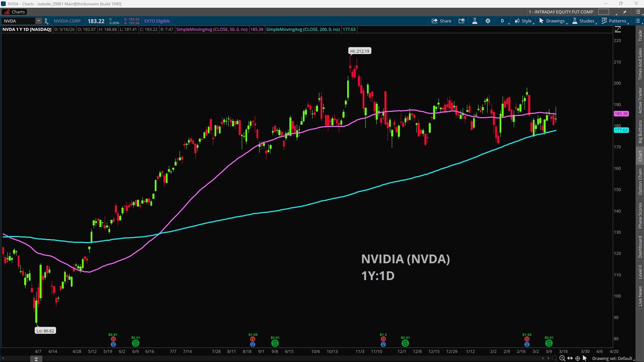Open the NVDA symbol dropdown arrow
644x362 pixels.
(x=39, y=21)
